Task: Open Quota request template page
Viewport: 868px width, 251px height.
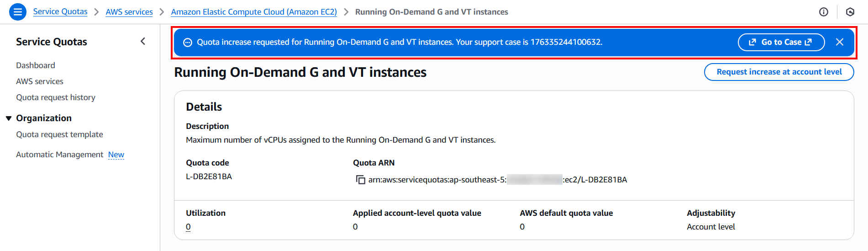Action: click(x=59, y=134)
